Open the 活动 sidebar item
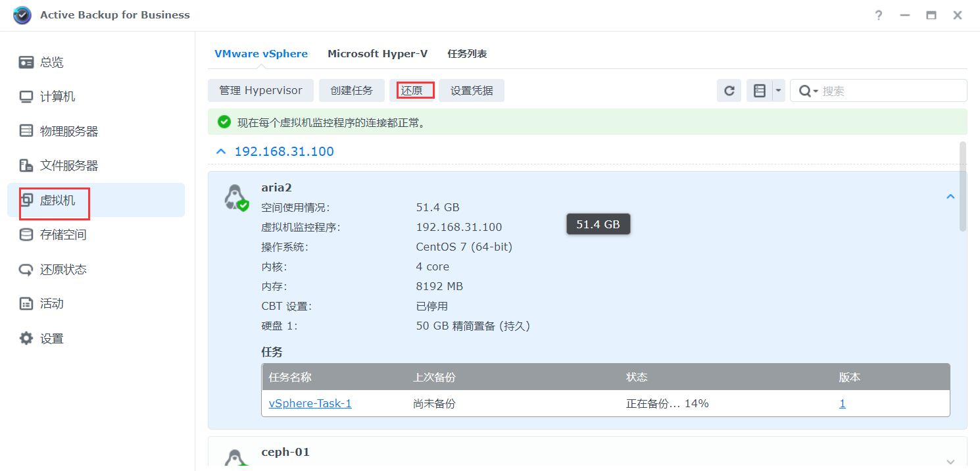The height and width of the screenshot is (471, 980). coord(96,304)
